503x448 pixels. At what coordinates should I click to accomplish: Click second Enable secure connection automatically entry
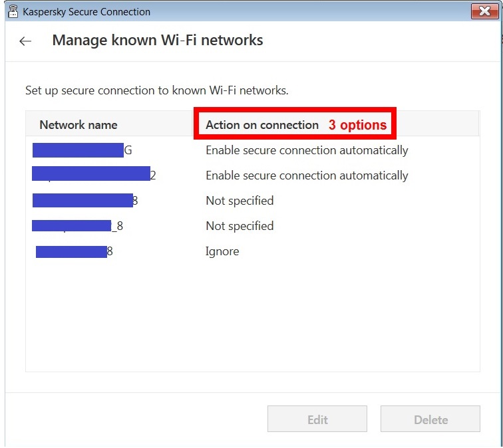point(307,175)
